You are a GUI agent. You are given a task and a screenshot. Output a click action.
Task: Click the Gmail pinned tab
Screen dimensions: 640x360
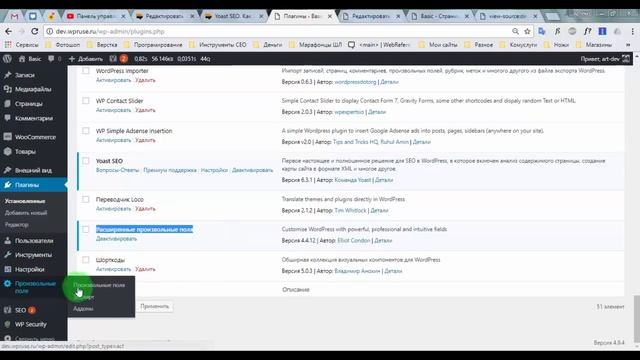(x=14, y=16)
